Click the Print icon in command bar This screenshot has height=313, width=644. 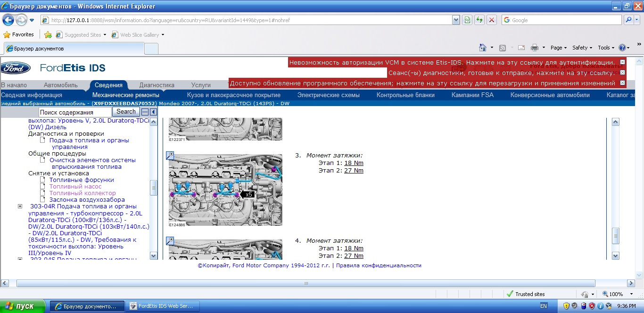pos(535,48)
